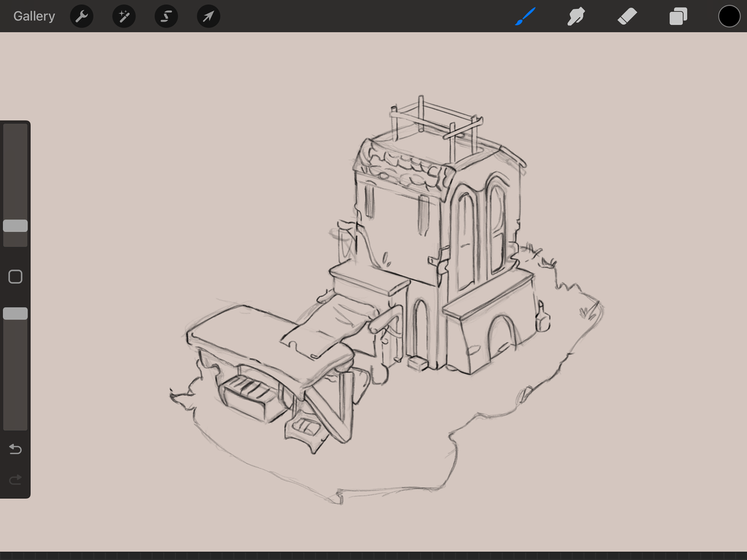Select the Eraser tool
Viewport: 747px width, 560px height.
[x=627, y=16]
